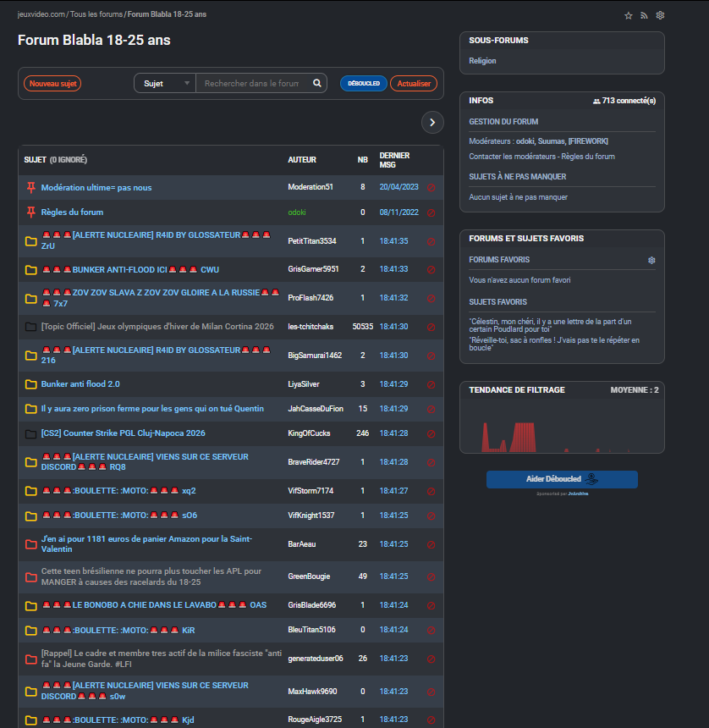Open settings gear in top-right corner
Viewport: 709px width, 728px height.
click(660, 15)
